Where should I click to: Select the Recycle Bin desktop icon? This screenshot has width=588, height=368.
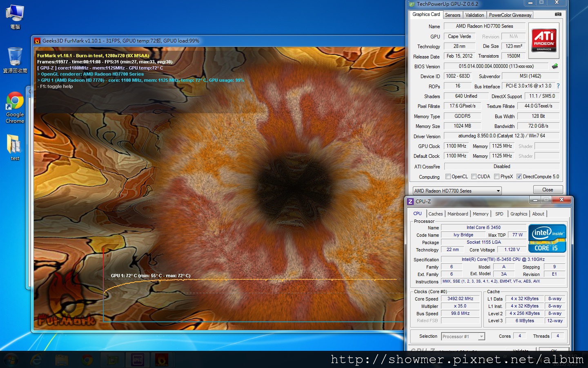[15, 60]
